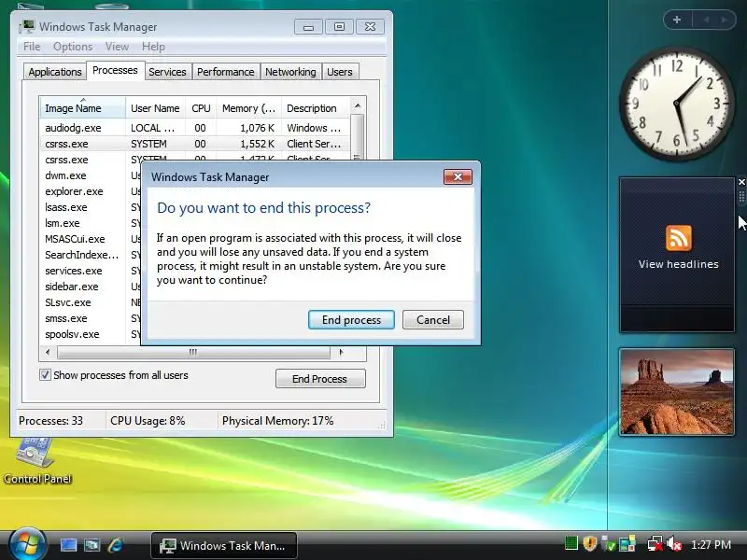Image resolution: width=747 pixels, height=560 pixels.
Task: Click scroll up arrow of process list
Action: pos(358,105)
